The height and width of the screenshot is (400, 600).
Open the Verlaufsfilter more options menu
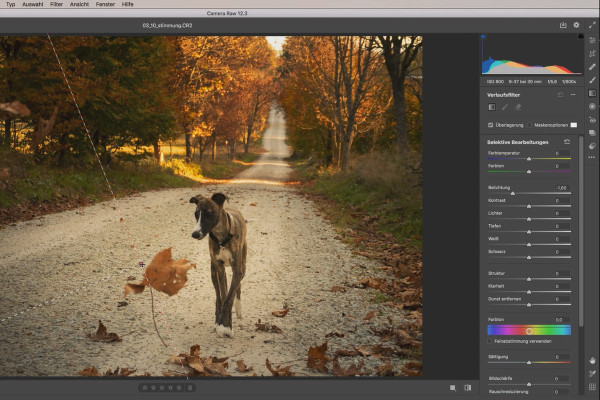(x=573, y=95)
